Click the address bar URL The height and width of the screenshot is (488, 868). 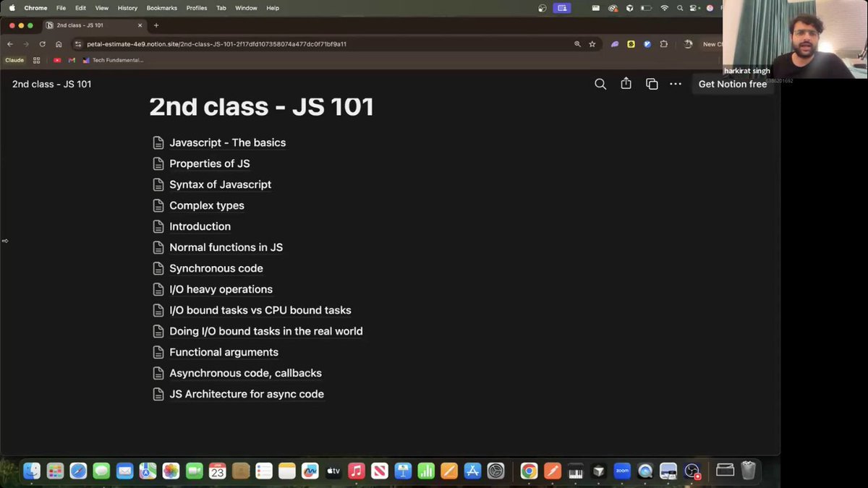click(217, 44)
